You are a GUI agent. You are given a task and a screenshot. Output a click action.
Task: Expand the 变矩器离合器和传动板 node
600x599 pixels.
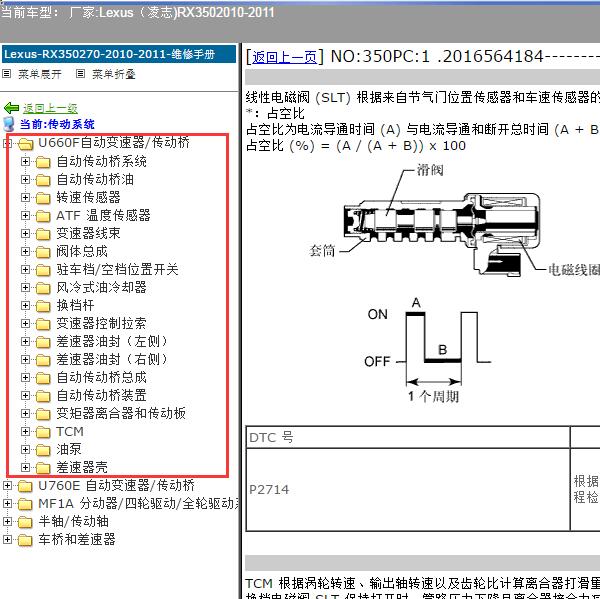(x=25, y=413)
